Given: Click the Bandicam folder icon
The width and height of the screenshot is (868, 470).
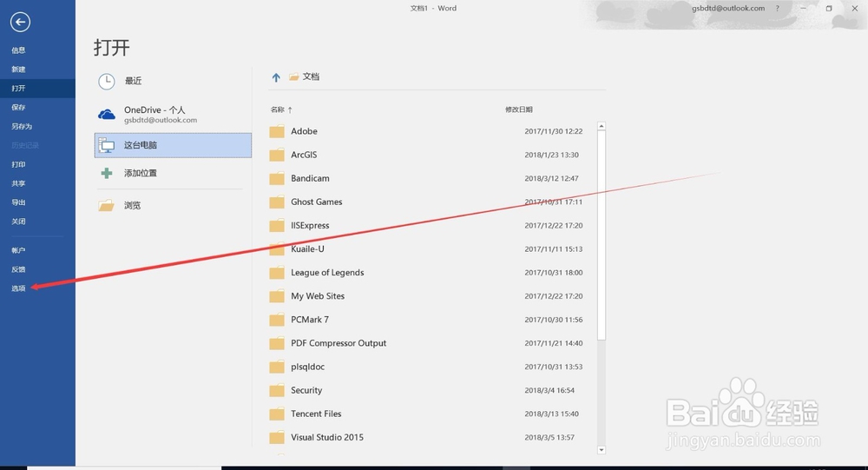Looking at the screenshot, I should [x=277, y=179].
